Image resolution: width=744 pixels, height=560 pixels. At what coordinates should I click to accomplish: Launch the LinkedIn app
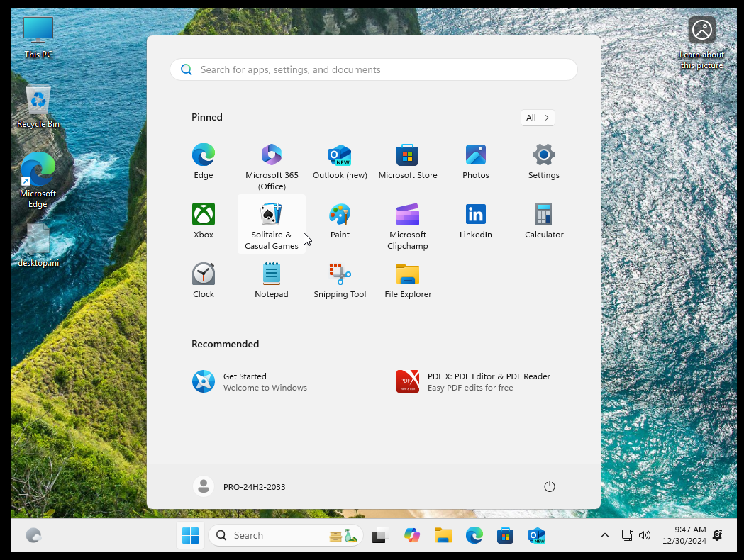pos(475,221)
